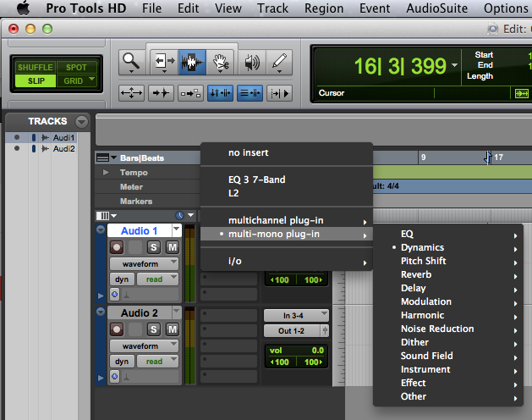Record-enable the Audio 1 track
532x420 pixels.
coord(117,247)
